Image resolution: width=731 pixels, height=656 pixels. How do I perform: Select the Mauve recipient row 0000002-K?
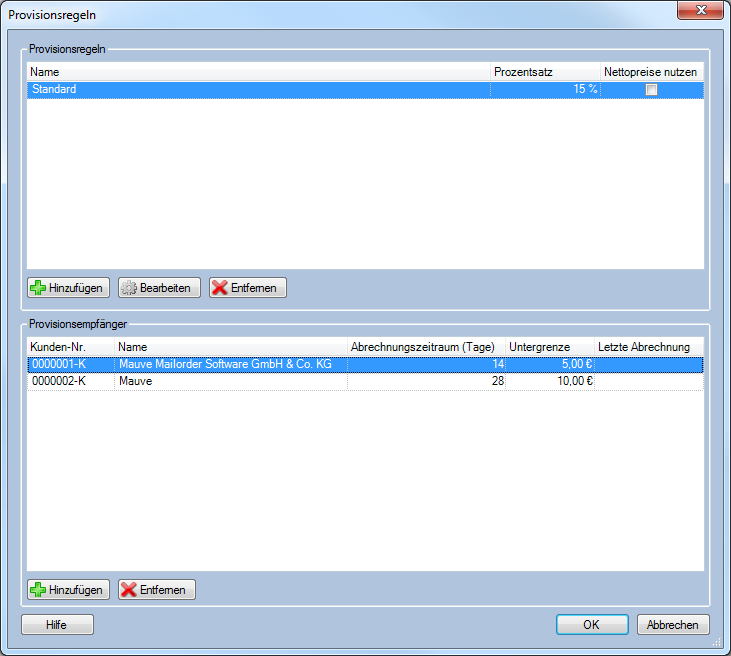tap(70, 381)
